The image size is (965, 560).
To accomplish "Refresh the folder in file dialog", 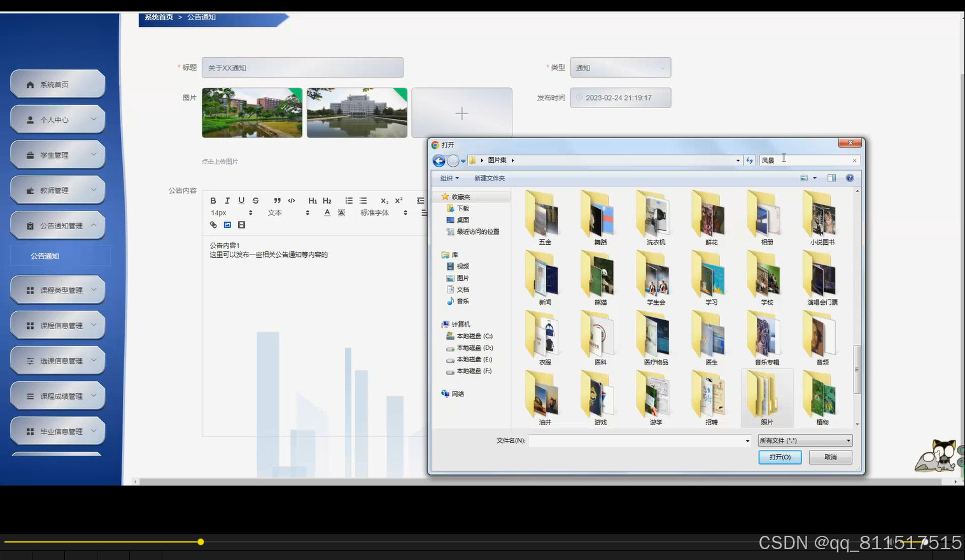I will 749,160.
